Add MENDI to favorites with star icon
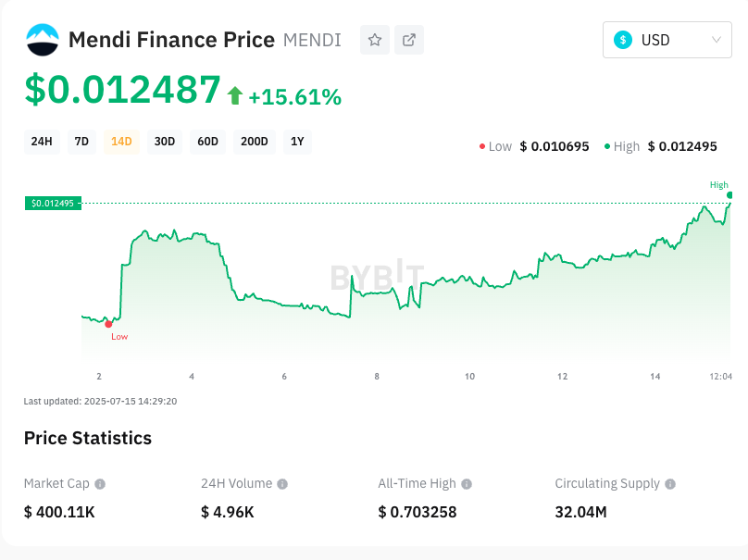The image size is (748, 560). coord(375,40)
